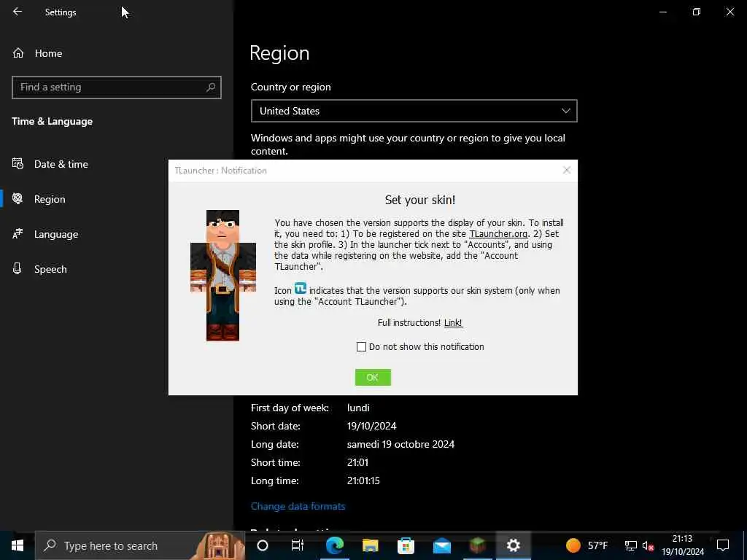Restore down the Settings window
This screenshot has height=560, width=747.
[696, 12]
